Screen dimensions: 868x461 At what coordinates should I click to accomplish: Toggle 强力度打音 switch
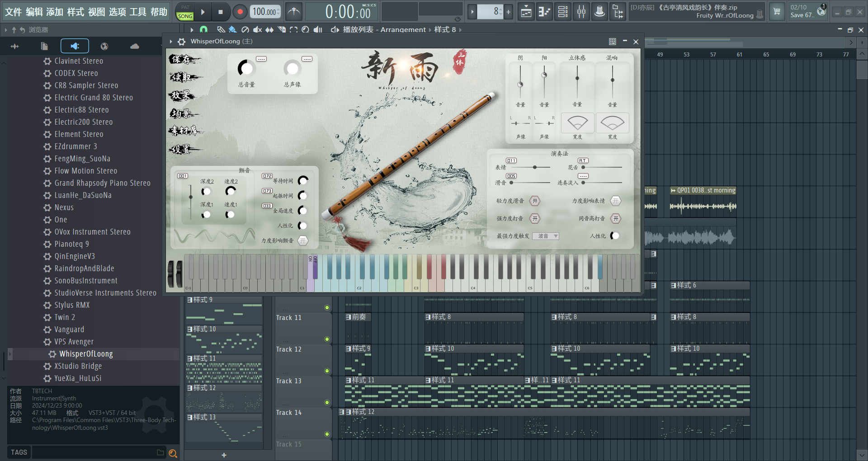pos(535,219)
